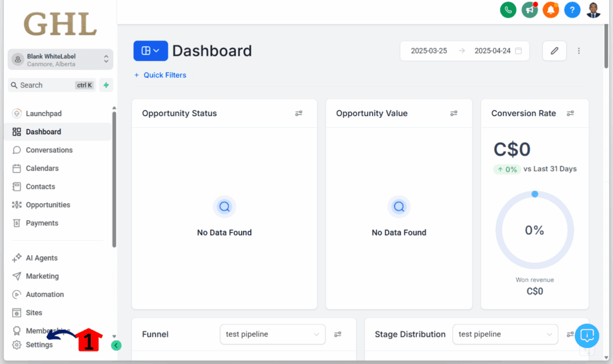Open Payments in sidebar
The width and height of the screenshot is (613, 364).
point(58,223)
